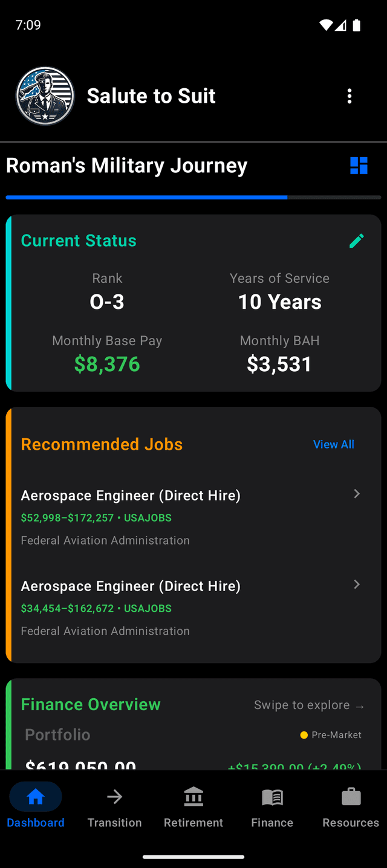Tap the Retirement bank icon
Viewport: 387px width, 868px height.
[193, 796]
